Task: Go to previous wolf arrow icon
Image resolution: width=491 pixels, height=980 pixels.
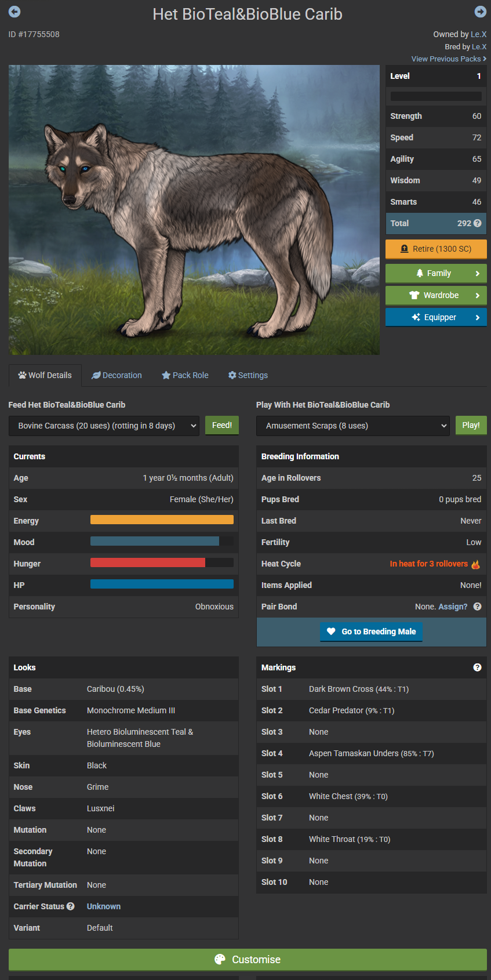Action: tap(14, 12)
